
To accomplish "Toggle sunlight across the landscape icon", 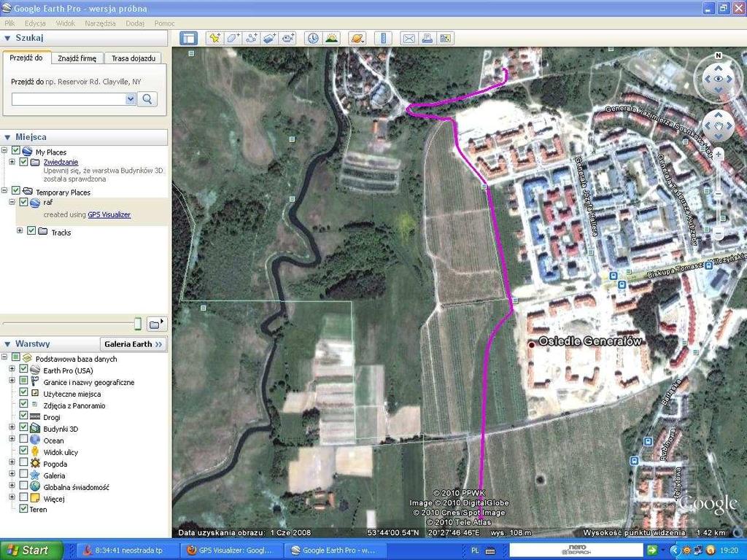I will (x=331, y=38).
